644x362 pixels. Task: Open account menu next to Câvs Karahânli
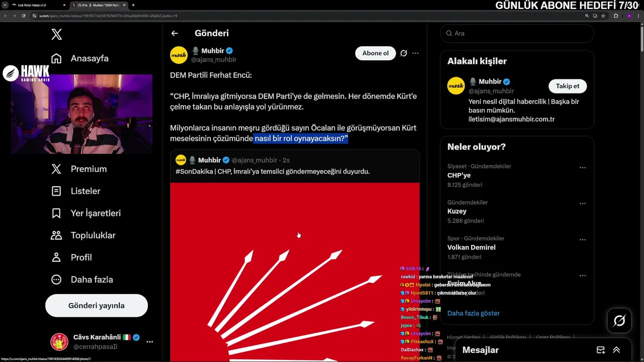[x=149, y=341]
